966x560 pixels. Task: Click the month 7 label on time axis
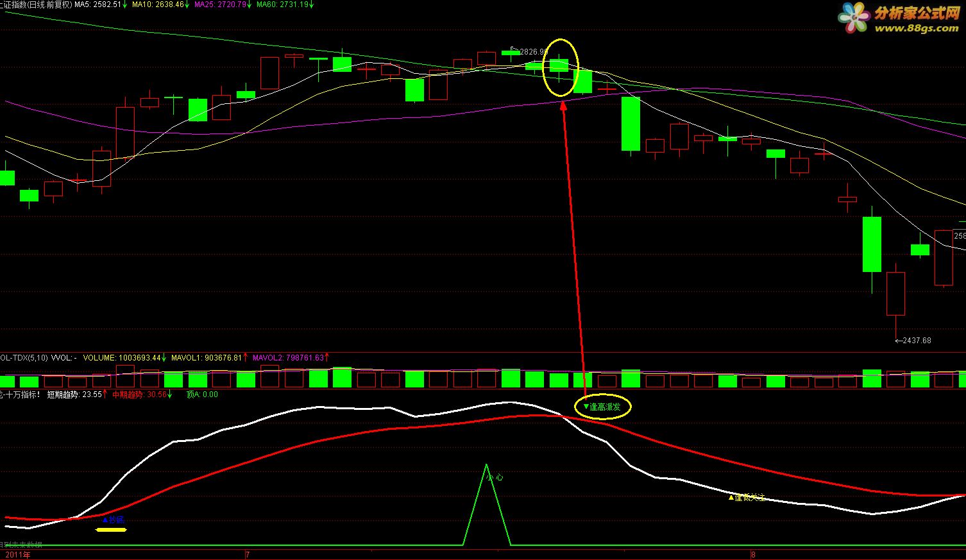pyautogui.click(x=247, y=555)
